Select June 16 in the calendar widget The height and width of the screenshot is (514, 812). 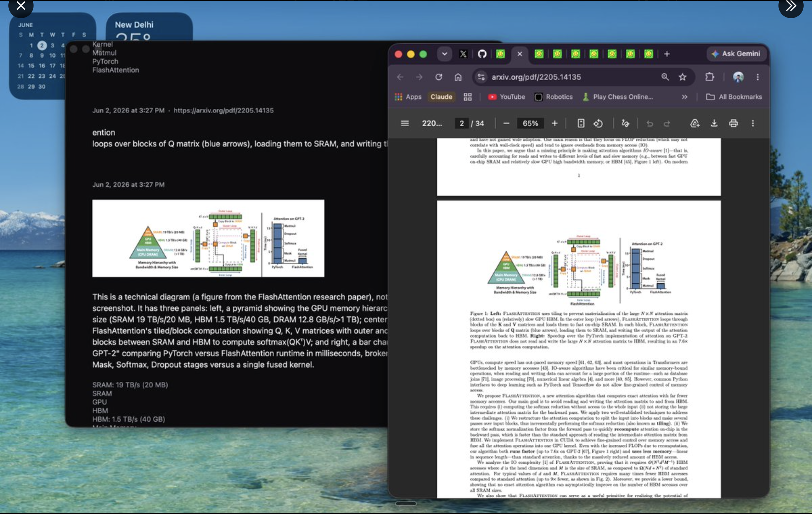pos(42,66)
